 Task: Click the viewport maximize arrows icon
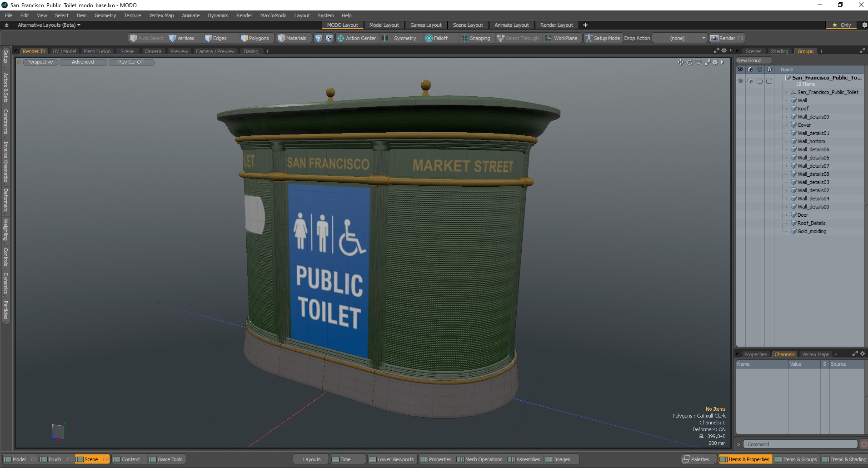click(x=707, y=62)
